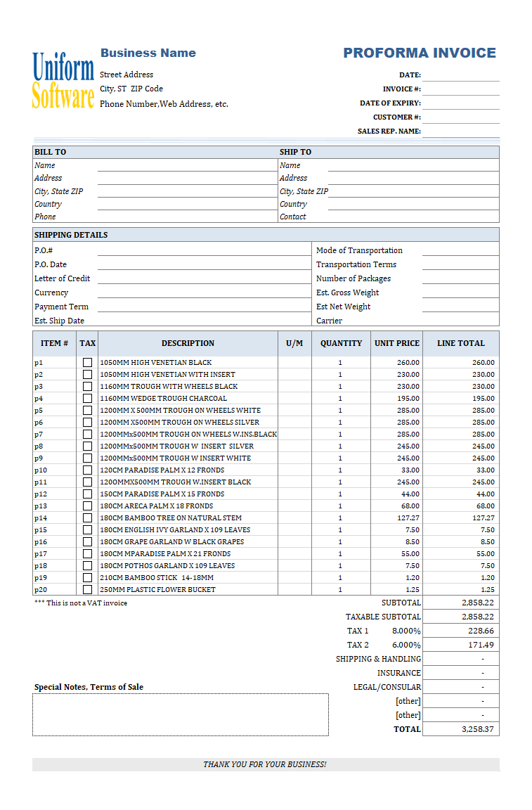This screenshot has height=810, width=532.
Task: Click the Ship To Country field
Action: [x=413, y=204]
